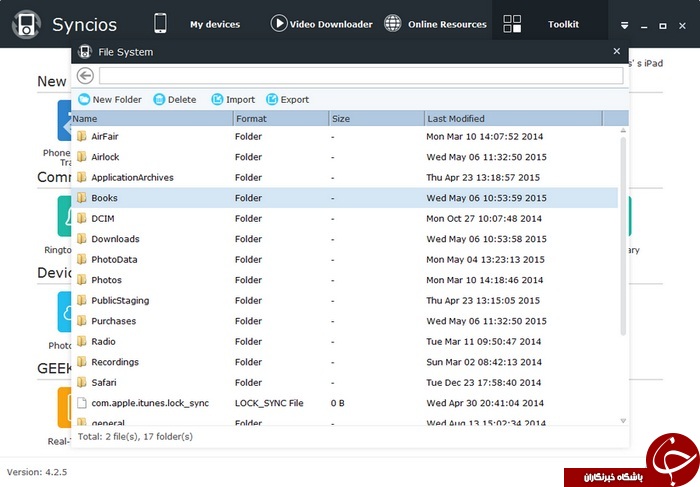Select the Radio folder icon
The height and width of the screenshot is (487, 700).
coord(81,341)
